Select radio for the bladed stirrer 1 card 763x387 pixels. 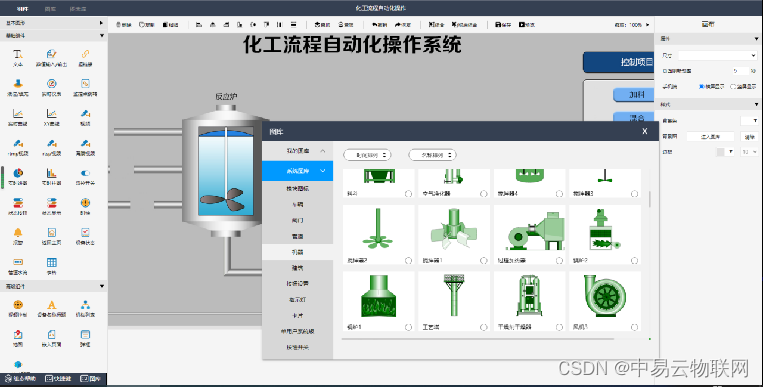click(x=484, y=260)
